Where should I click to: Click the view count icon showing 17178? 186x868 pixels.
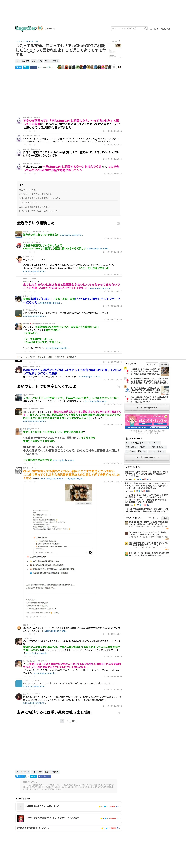pyautogui.click(x=42, y=67)
